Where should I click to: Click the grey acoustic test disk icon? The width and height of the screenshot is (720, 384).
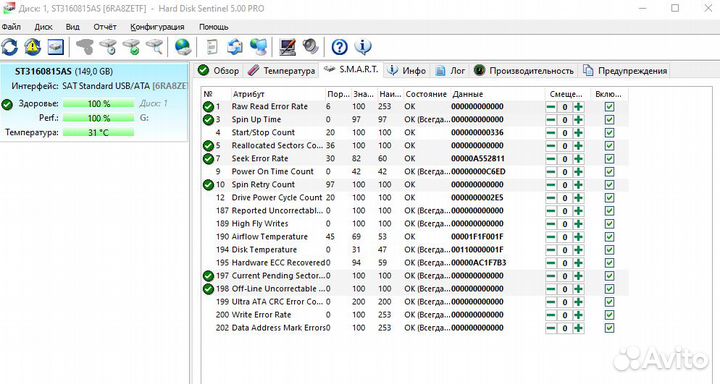(x=85, y=47)
